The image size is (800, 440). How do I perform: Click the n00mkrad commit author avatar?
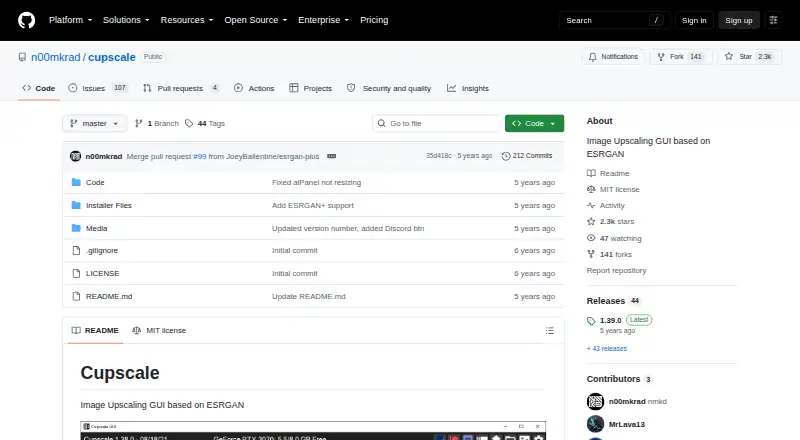[76, 156]
